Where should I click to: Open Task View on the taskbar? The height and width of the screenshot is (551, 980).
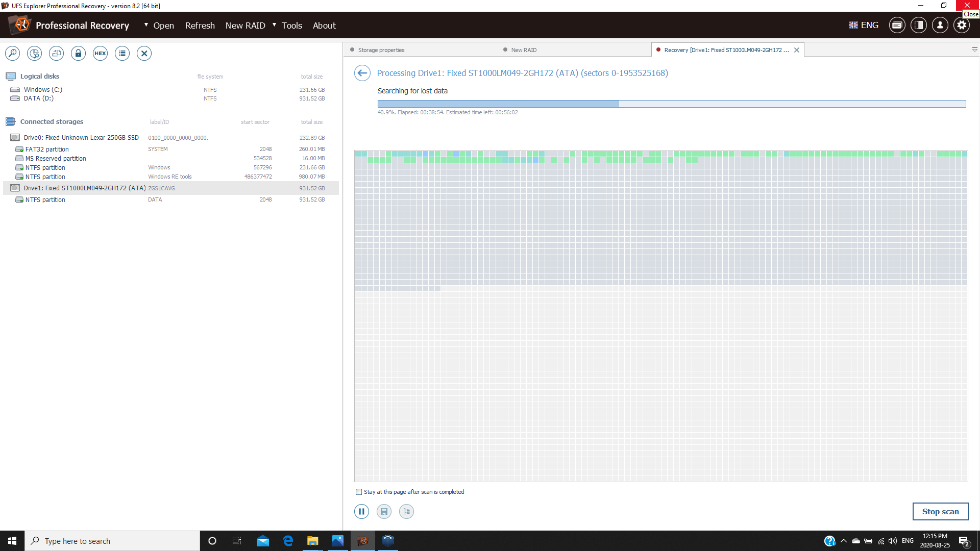[x=237, y=541]
